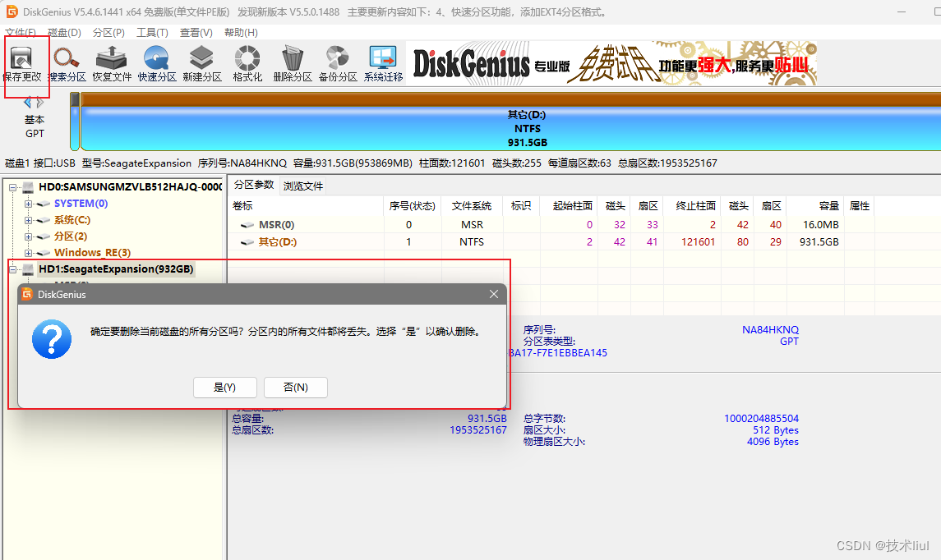This screenshot has height=560, width=941.
Task: Select HD0:SAMSUNGMZVLB512HAJQ disk in tree
Action: click(130, 187)
